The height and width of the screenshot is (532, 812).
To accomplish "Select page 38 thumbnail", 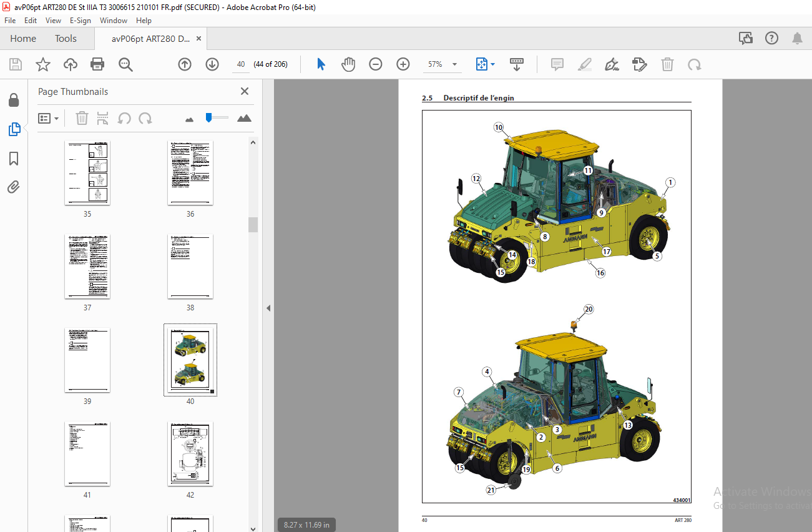I will point(190,266).
